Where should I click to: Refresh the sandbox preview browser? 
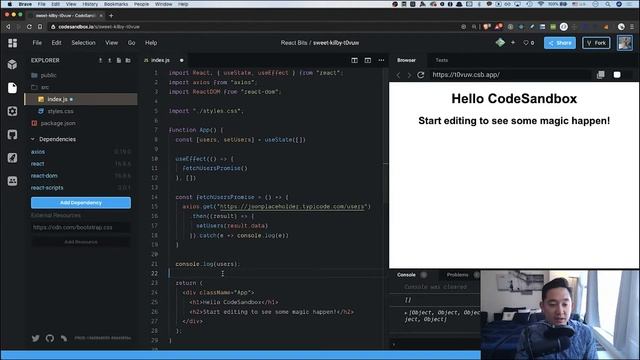click(421, 75)
